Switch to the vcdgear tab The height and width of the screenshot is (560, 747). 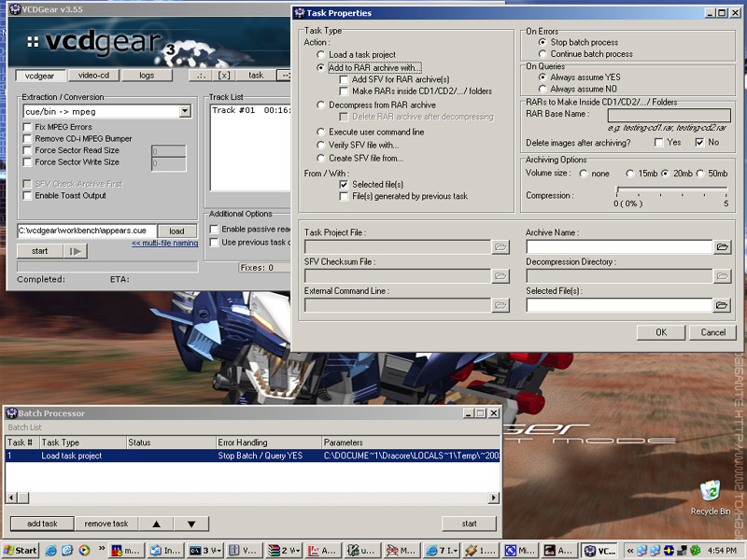coord(39,76)
